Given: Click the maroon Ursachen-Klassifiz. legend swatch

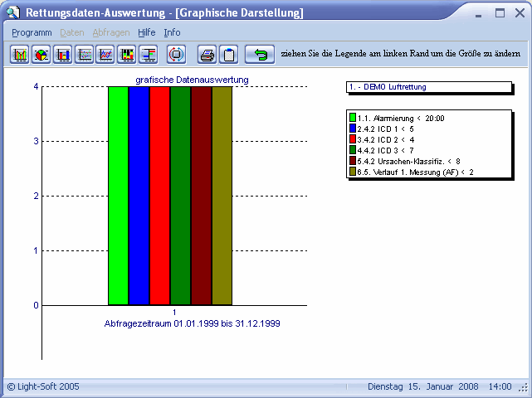Looking at the screenshot, I should 353,161.
